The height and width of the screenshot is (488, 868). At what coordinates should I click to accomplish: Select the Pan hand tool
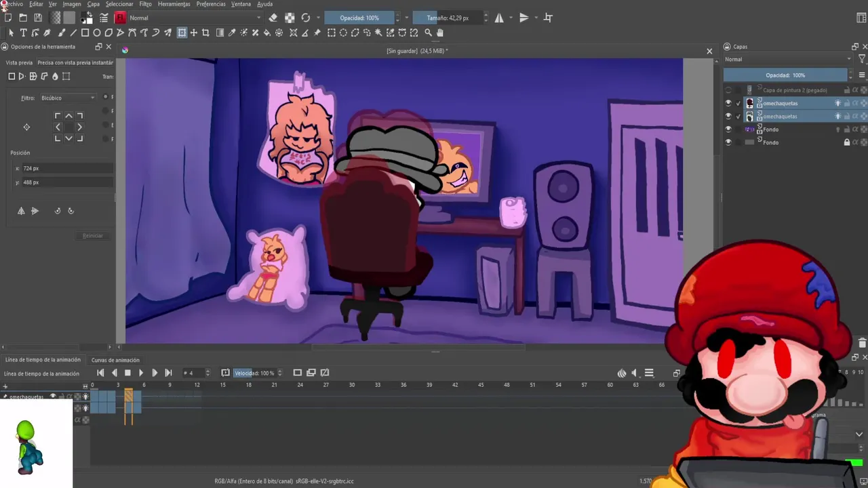pos(440,33)
